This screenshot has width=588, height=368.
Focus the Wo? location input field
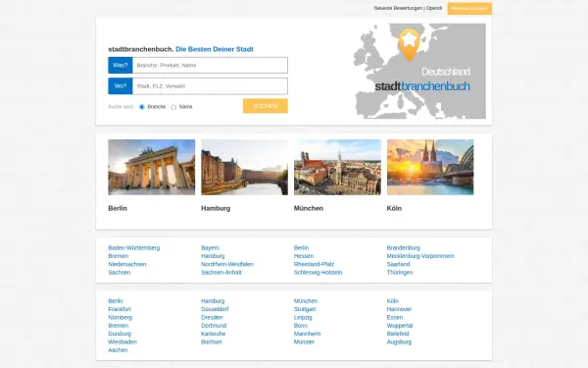(210, 86)
